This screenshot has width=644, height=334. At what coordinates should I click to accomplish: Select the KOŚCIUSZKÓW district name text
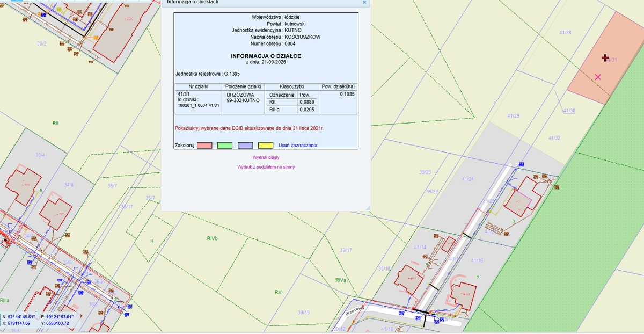pyautogui.click(x=303, y=37)
